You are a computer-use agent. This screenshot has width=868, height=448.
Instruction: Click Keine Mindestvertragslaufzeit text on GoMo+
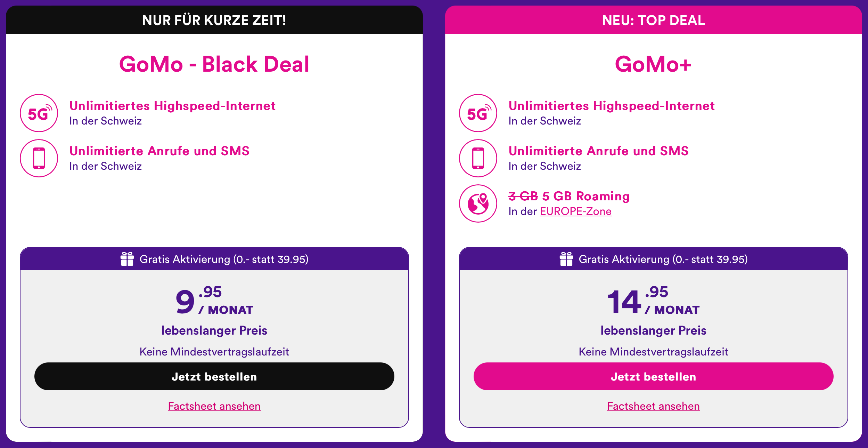(653, 352)
